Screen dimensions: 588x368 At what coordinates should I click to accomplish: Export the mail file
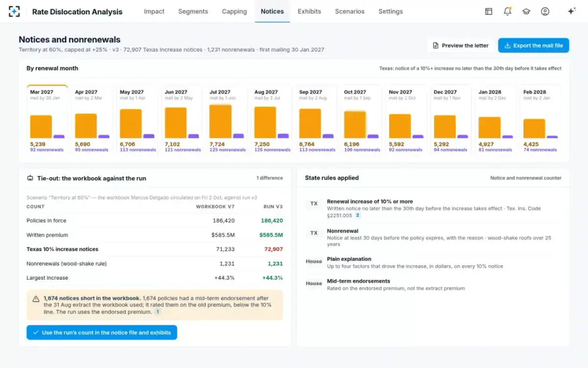click(534, 45)
